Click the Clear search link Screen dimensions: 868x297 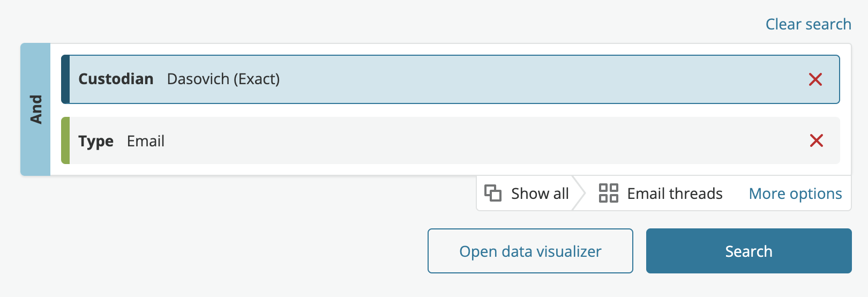808,24
